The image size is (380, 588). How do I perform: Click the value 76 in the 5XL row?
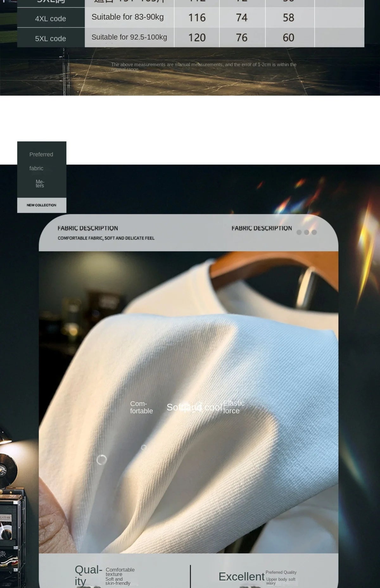(242, 38)
